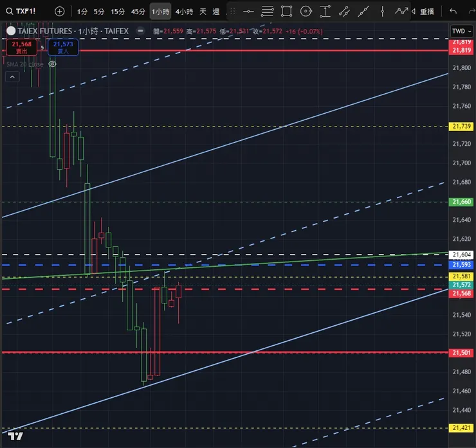Select the horizontal line drawing tool

[248, 12]
